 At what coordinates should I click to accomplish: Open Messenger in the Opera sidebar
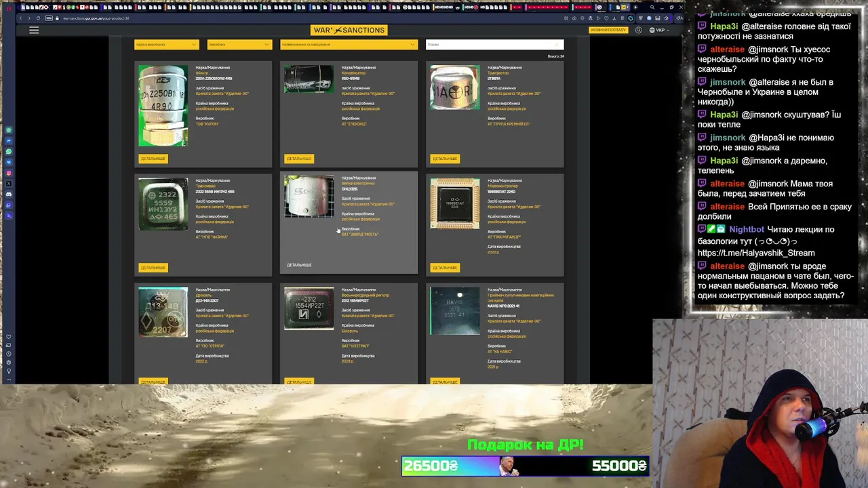point(9,141)
